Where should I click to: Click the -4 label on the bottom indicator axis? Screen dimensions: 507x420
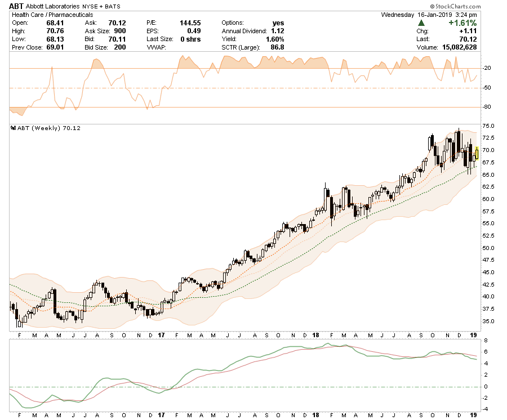[x=486, y=409]
